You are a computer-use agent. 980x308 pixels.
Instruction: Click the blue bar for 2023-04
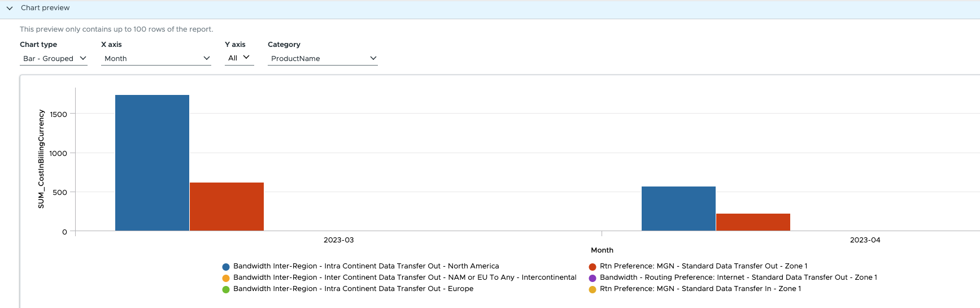678,209
